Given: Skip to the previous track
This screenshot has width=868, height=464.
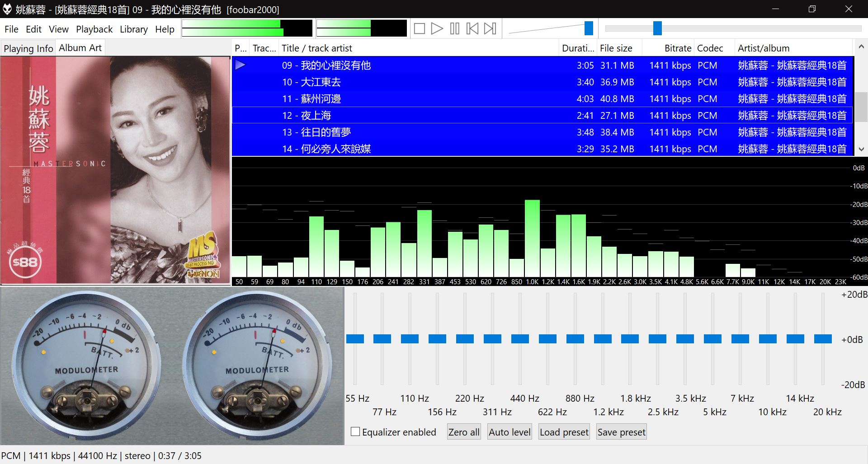Looking at the screenshot, I should pyautogui.click(x=472, y=29).
